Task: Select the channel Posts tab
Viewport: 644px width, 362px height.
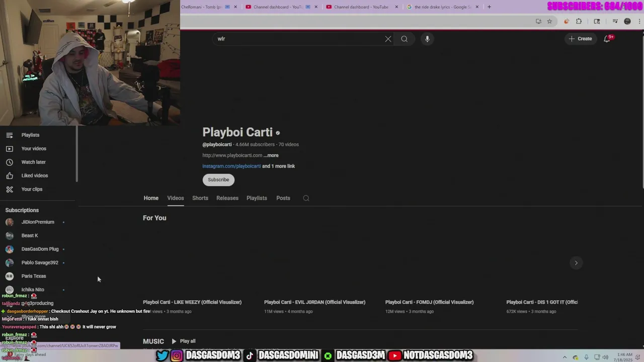Action: (x=283, y=198)
